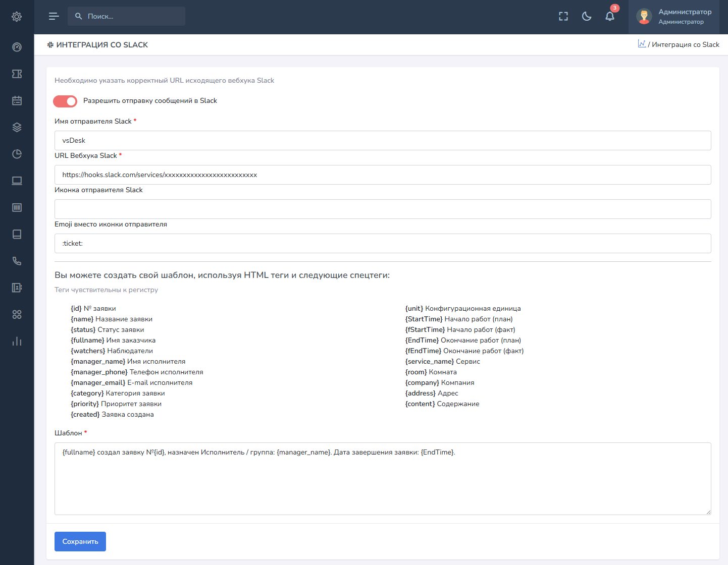
Task: Open the contacts address book icon
Action: point(17,288)
